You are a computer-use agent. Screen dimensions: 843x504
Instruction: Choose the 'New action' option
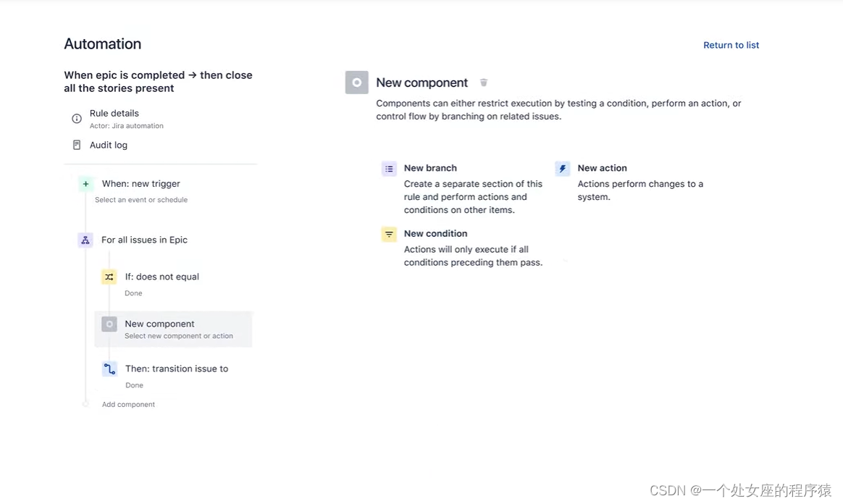coord(603,168)
